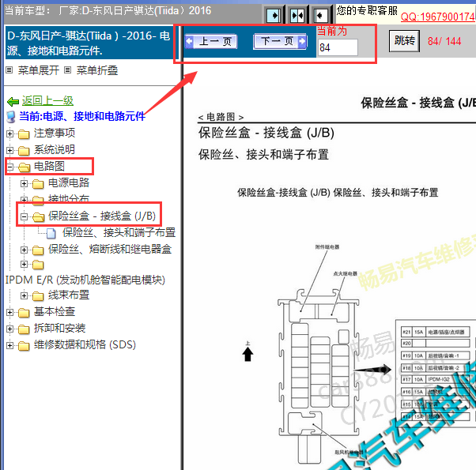Select the 维修数据和规格 (SDS) folder
Image resolution: width=476 pixels, height=470 pixels.
(85, 344)
